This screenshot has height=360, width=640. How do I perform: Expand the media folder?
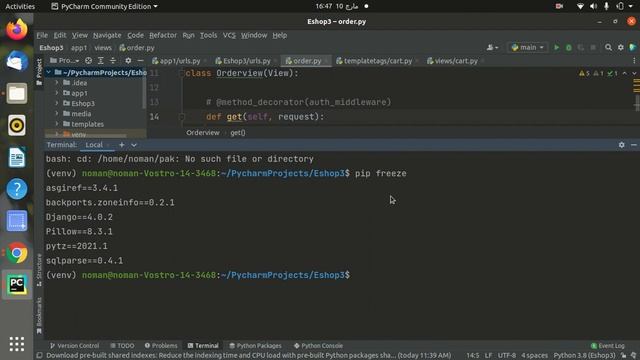pyautogui.click(x=57, y=113)
